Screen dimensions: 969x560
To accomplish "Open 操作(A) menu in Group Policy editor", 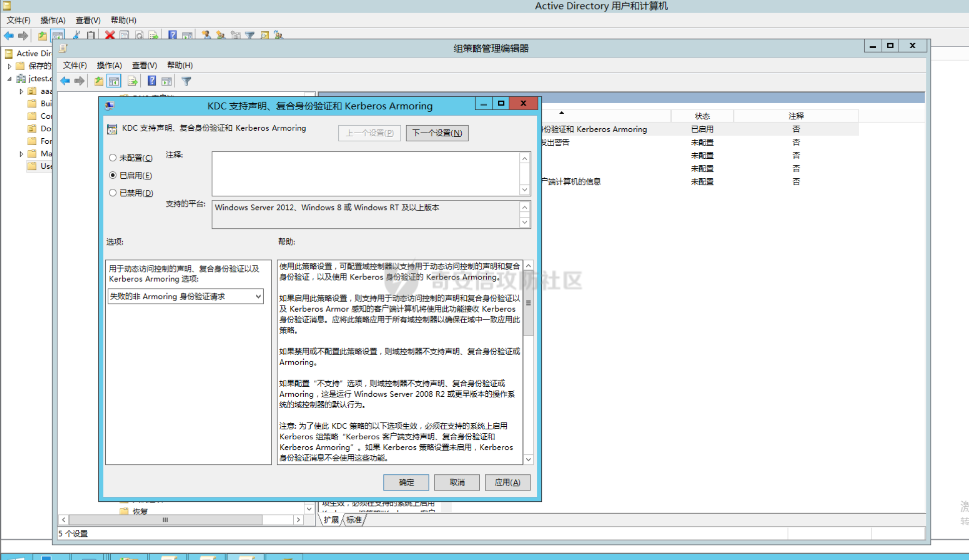I will [x=109, y=65].
